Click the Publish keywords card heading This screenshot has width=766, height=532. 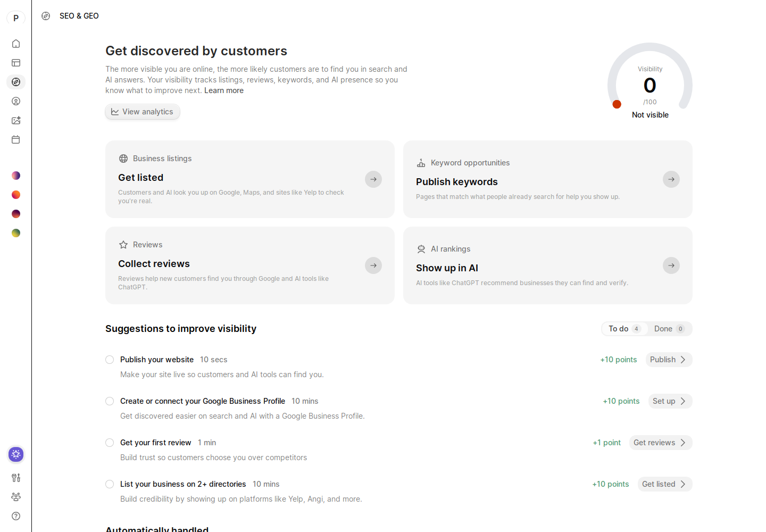point(457,182)
